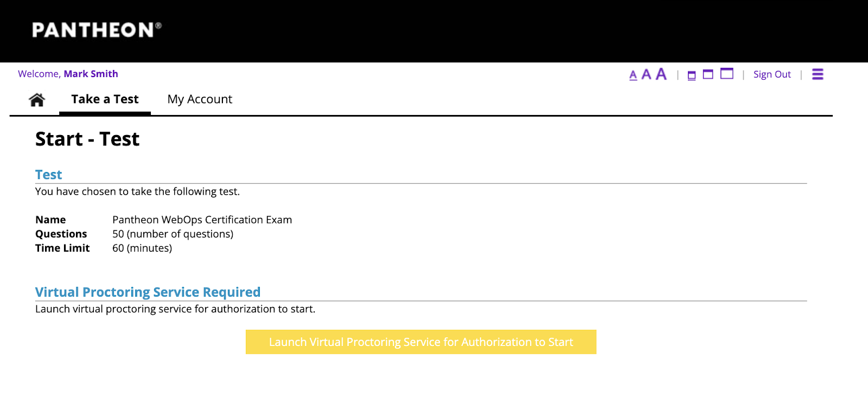868x403 pixels.
Task: Choose the medium window layout icon
Action: click(x=708, y=74)
